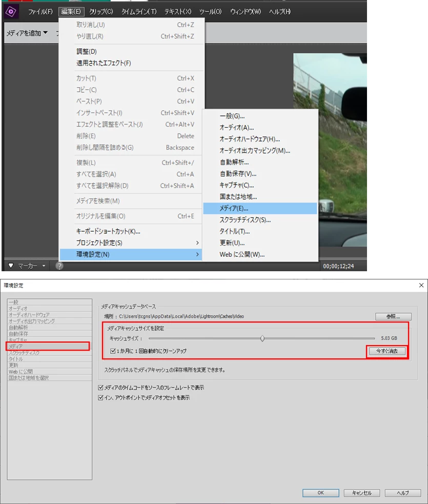Open the ヘルプ(H) menu

280,12
